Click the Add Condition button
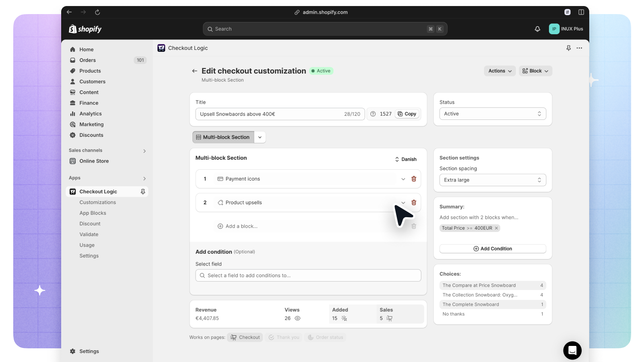Screen dimensions: 644x362 493,249
